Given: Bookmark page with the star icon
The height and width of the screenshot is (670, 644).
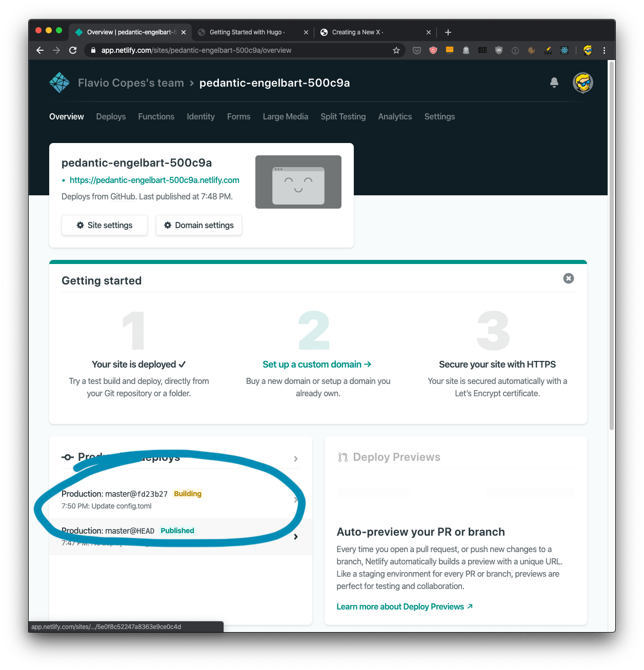Looking at the screenshot, I should [x=396, y=50].
